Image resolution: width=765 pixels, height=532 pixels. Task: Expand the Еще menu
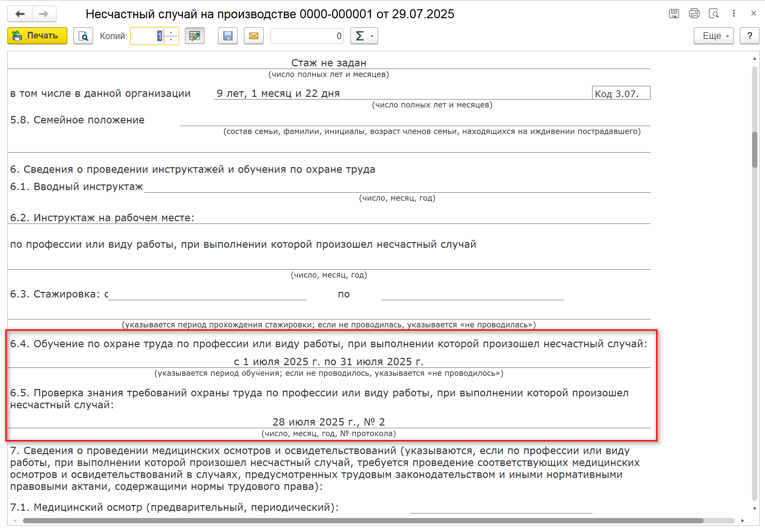(713, 35)
